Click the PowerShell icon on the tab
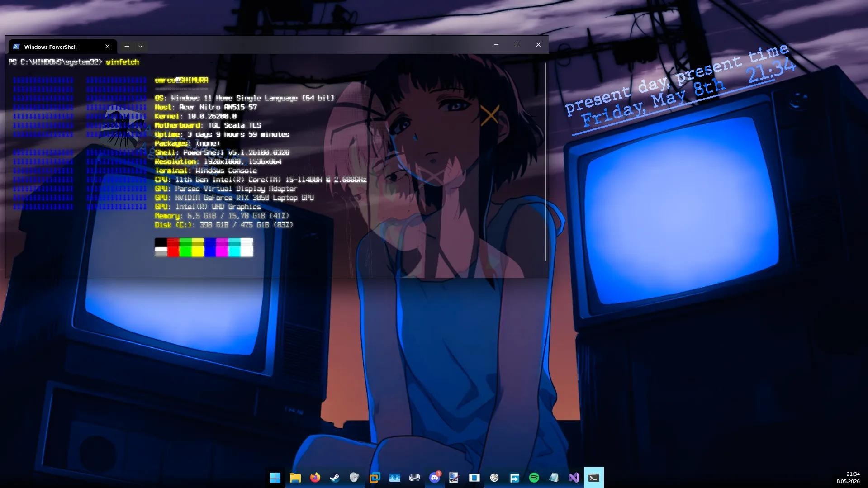Screen dimensions: 868x488 tap(16, 47)
